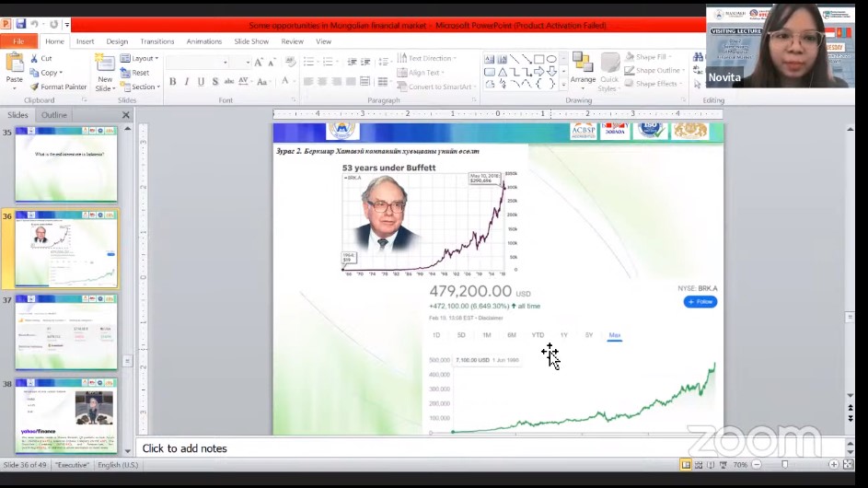Click the New Slide icon
Viewport: 868px width, 488px height.
[105, 64]
